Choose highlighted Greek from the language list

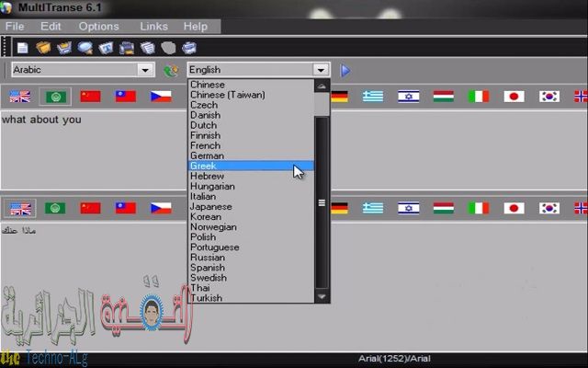(251, 166)
